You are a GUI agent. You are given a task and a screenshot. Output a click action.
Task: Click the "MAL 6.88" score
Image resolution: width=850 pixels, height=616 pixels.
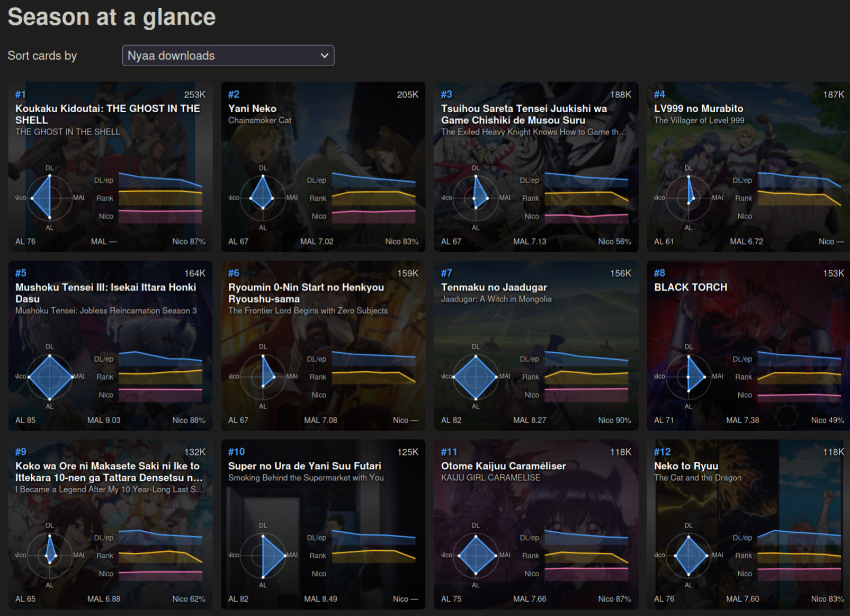tap(104, 599)
